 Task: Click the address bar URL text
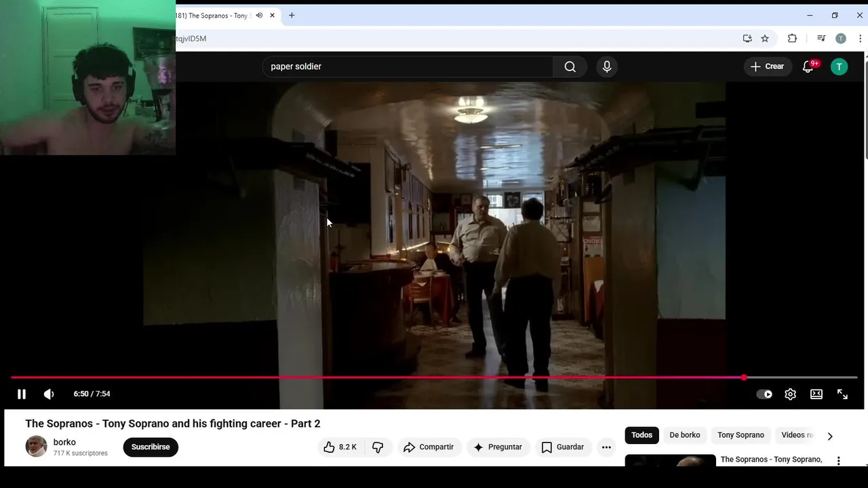click(191, 39)
